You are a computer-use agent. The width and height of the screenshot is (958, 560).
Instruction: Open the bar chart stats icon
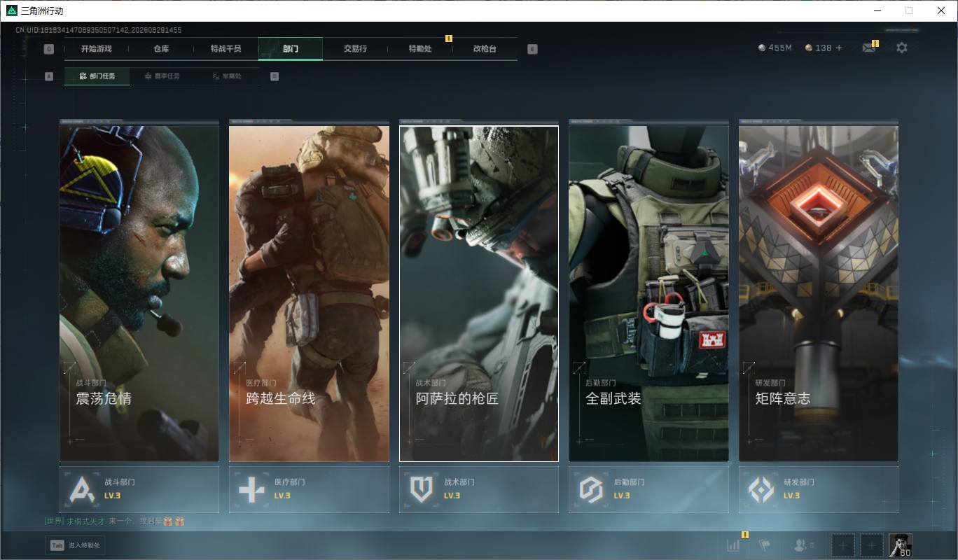[733, 545]
